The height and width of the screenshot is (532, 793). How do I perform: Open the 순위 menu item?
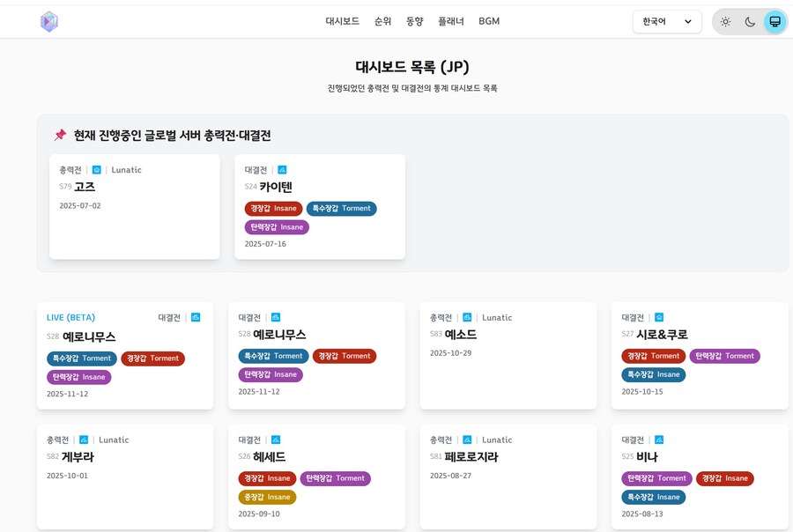pyautogui.click(x=382, y=21)
